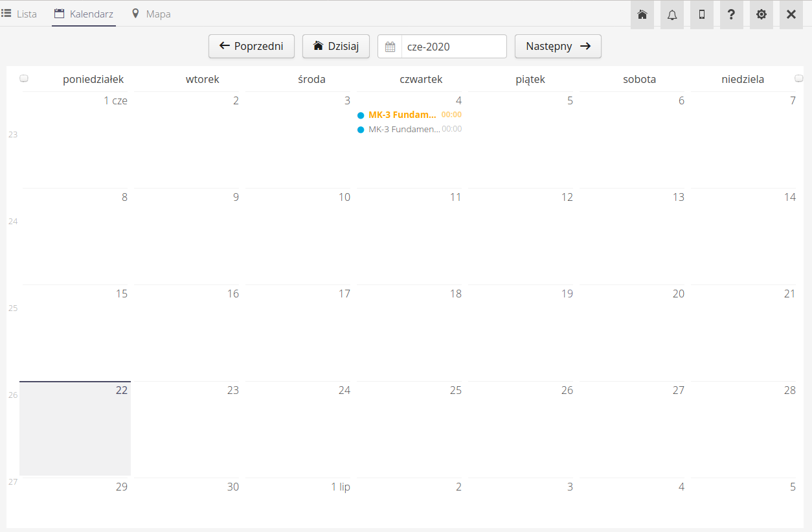Open the second MK-3 Fundamen event
Image resolution: width=812 pixels, height=532 pixels.
404,129
